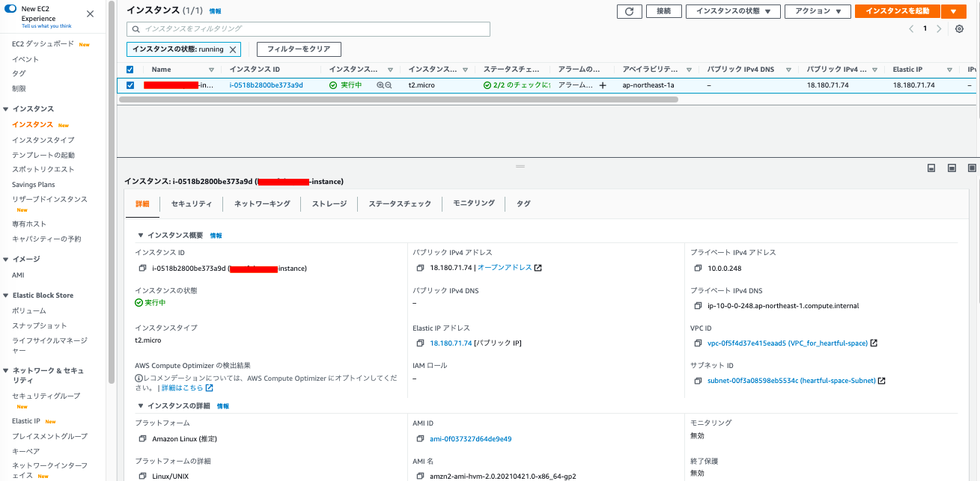Add alarm with the plus icon
This screenshot has height=481, width=980.
click(603, 85)
